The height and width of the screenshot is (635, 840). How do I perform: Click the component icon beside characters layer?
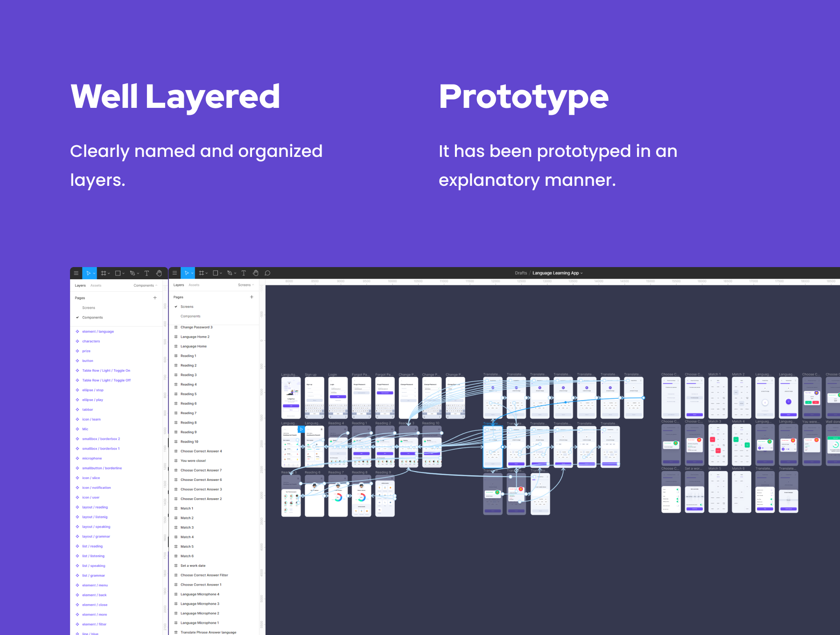click(77, 341)
